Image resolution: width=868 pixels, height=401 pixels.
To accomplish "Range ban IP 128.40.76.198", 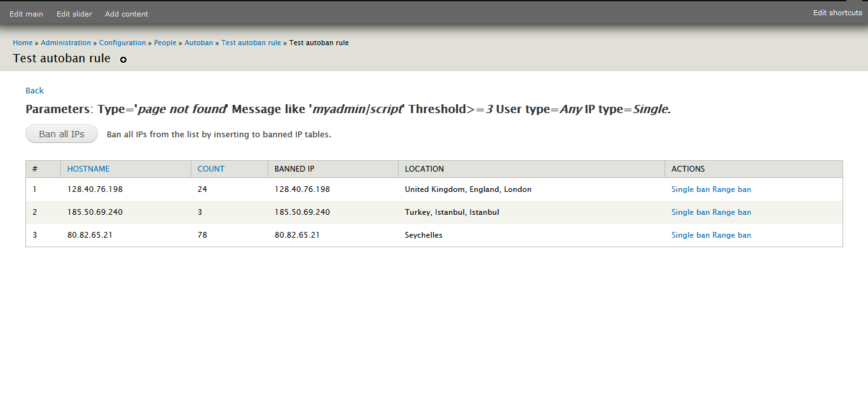I will (x=733, y=189).
